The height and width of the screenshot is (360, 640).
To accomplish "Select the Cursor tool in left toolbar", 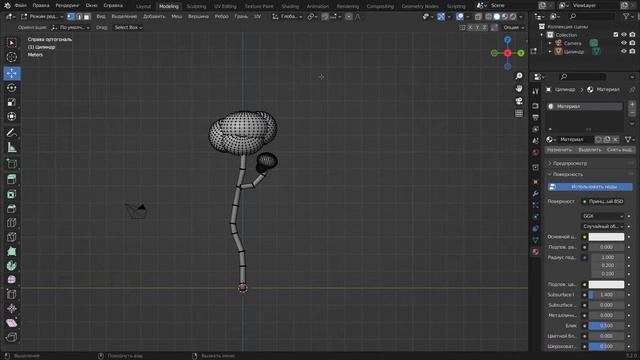I will (11, 57).
